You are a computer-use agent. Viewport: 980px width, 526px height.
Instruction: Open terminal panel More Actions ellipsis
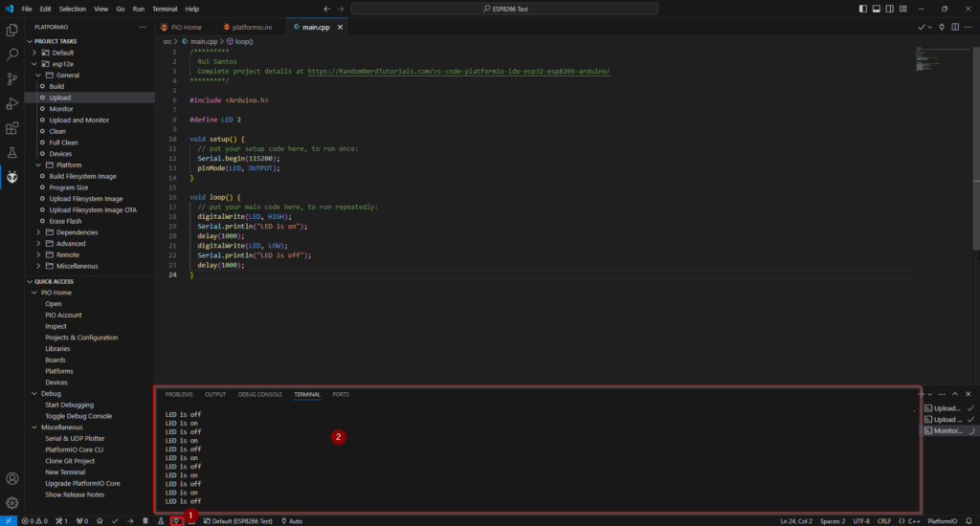(x=942, y=394)
